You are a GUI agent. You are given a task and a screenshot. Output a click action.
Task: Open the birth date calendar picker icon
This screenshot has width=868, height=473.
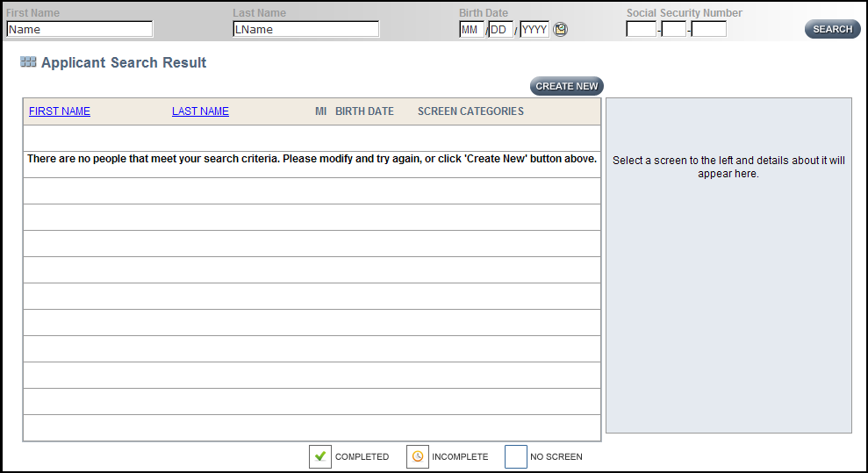561,29
